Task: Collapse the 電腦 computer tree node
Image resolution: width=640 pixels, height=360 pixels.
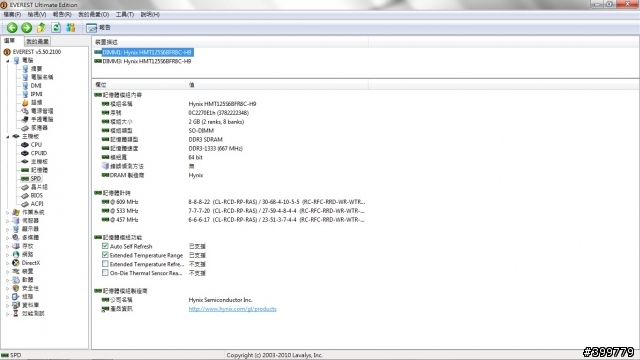Action: (8, 60)
